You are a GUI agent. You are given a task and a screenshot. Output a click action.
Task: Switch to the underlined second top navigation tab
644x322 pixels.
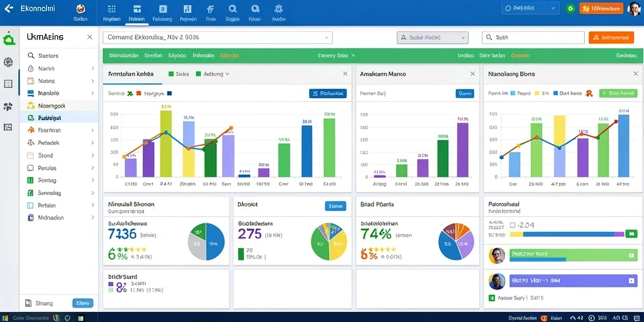pos(136,13)
